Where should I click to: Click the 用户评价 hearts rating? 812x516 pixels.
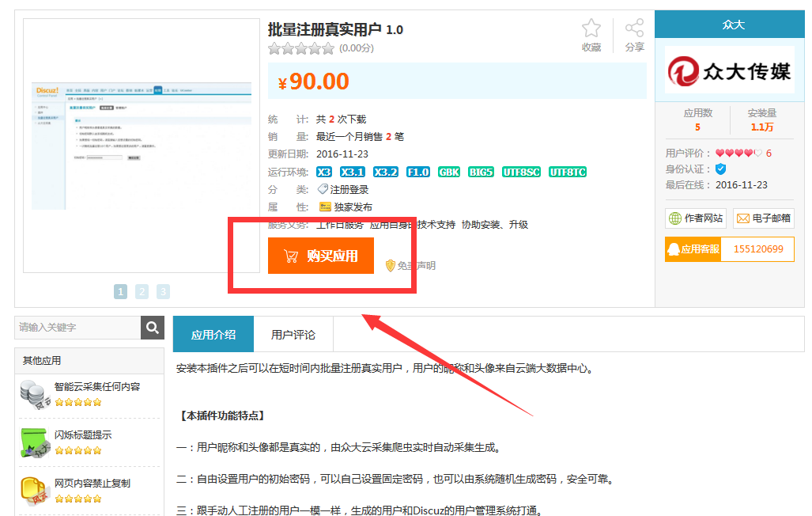click(x=739, y=153)
